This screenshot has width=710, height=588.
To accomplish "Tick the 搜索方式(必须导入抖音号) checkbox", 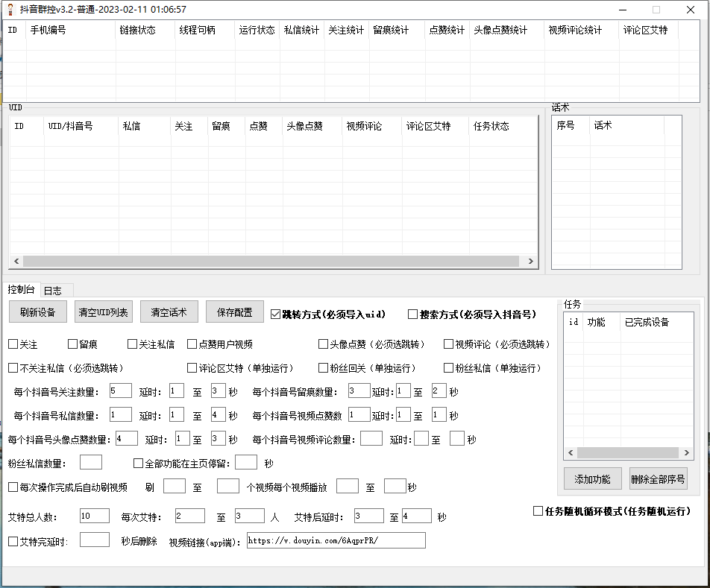I will (x=412, y=314).
